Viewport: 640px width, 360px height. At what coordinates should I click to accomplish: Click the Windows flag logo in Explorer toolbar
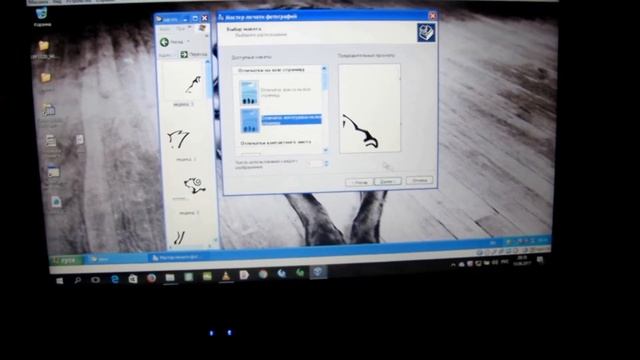click(x=202, y=28)
